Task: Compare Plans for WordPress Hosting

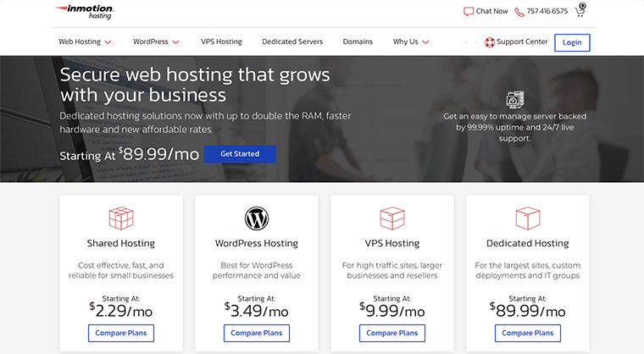Action: 257,333
